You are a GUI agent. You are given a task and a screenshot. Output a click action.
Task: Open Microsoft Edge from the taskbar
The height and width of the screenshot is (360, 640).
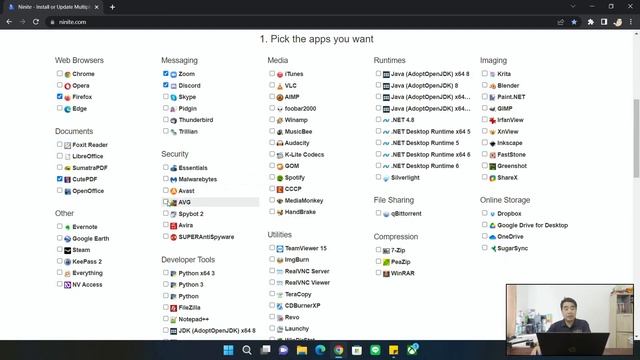pos(320,350)
